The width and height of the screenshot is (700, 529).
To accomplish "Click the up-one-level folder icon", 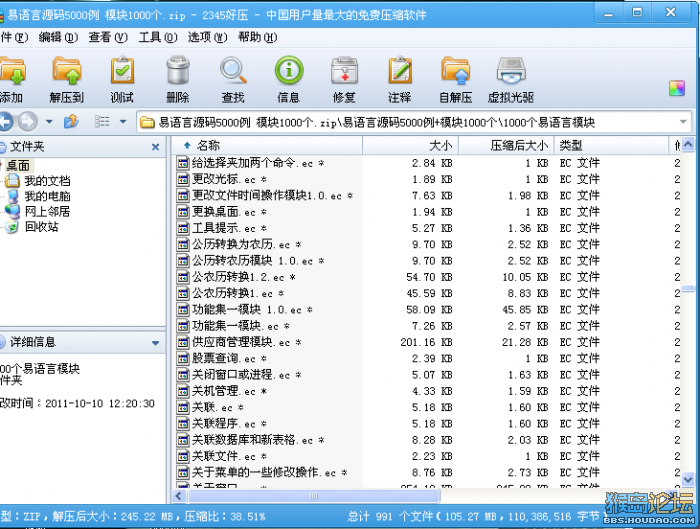I will [x=71, y=121].
